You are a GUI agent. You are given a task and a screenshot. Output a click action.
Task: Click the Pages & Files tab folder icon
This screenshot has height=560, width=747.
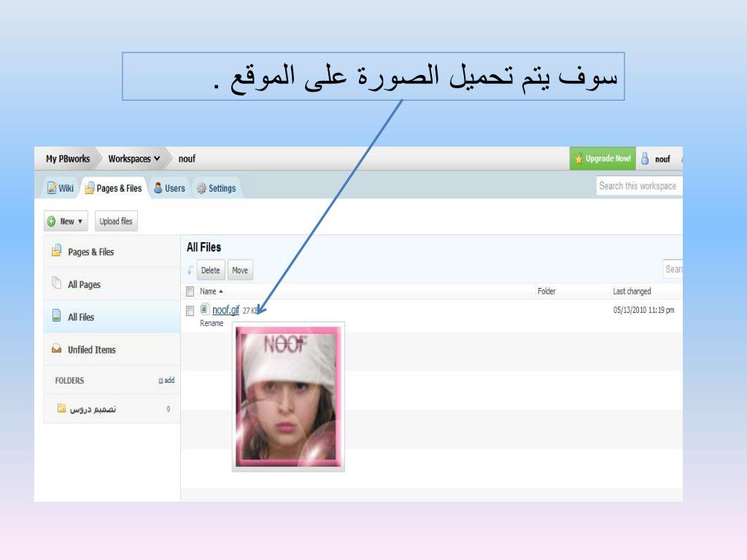(x=89, y=189)
